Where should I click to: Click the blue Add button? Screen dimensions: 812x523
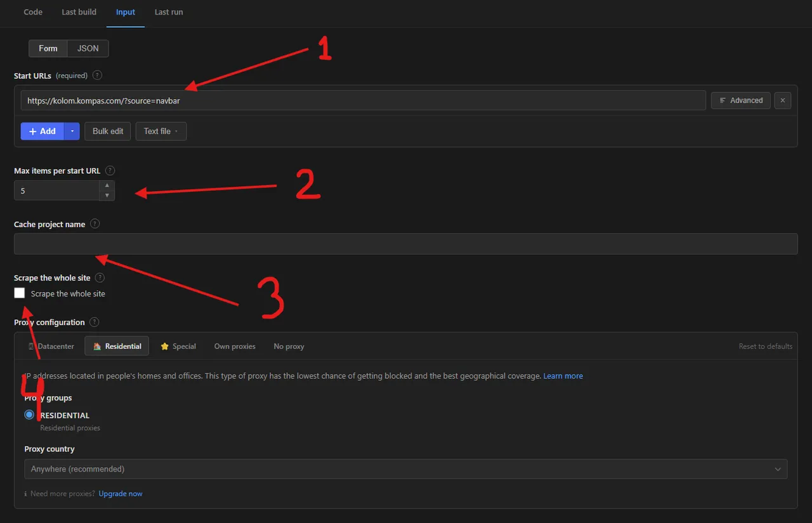(x=43, y=131)
